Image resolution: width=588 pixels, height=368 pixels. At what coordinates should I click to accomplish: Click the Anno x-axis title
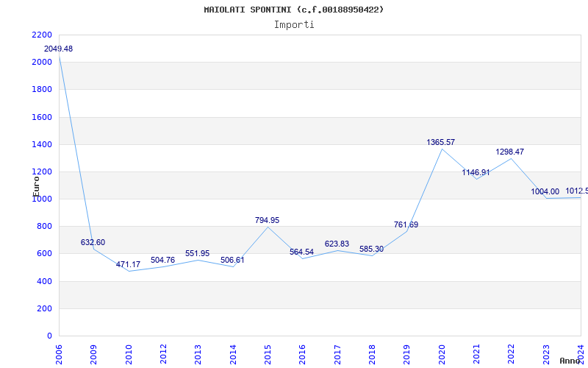pos(570,361)
